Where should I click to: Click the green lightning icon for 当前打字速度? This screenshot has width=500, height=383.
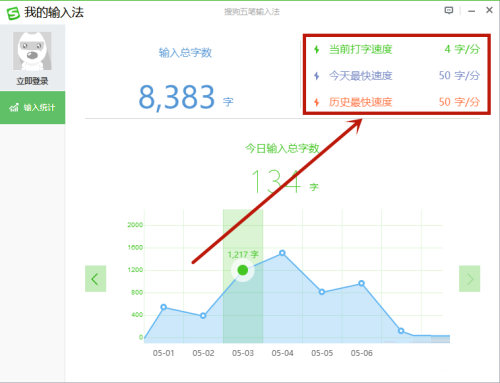tap(317, 50)
